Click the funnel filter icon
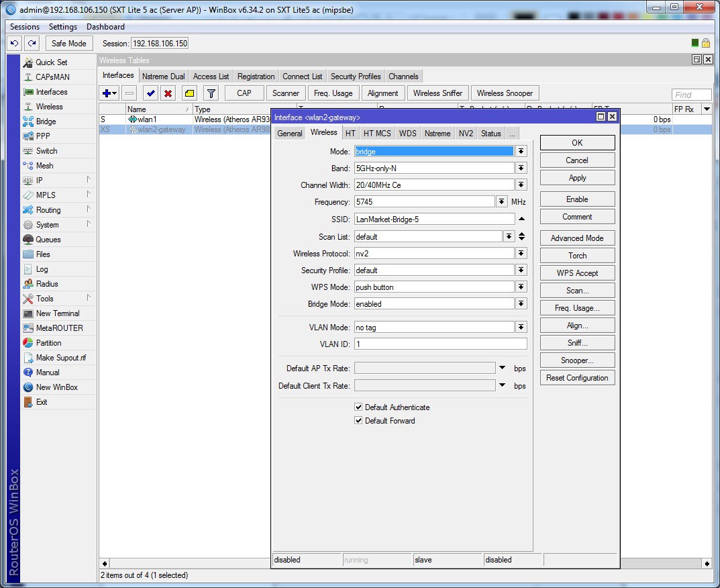The image size is (720, 588). pos(211,93)
